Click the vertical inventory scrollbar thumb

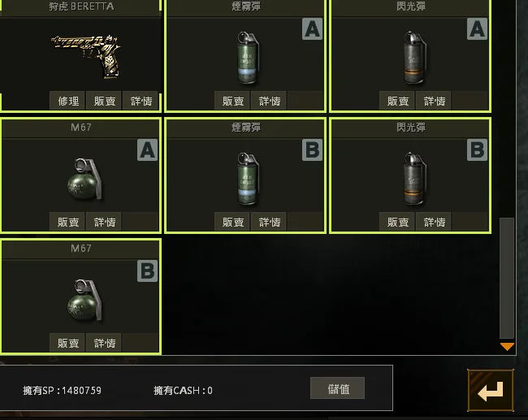pos(507,278)
